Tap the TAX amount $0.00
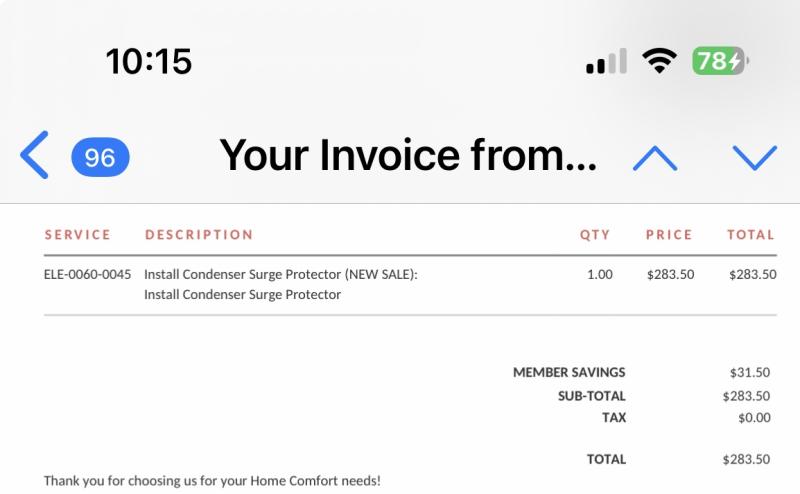Image resolution: width=800 pixels, height=494 pixels. pyautogui.click(x=754, y=417)
